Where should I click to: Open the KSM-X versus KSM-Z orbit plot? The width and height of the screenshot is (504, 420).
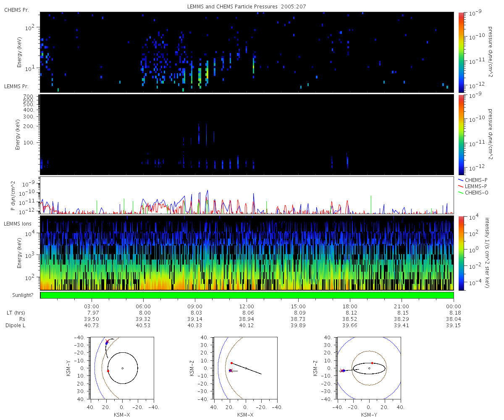point(245,368)
